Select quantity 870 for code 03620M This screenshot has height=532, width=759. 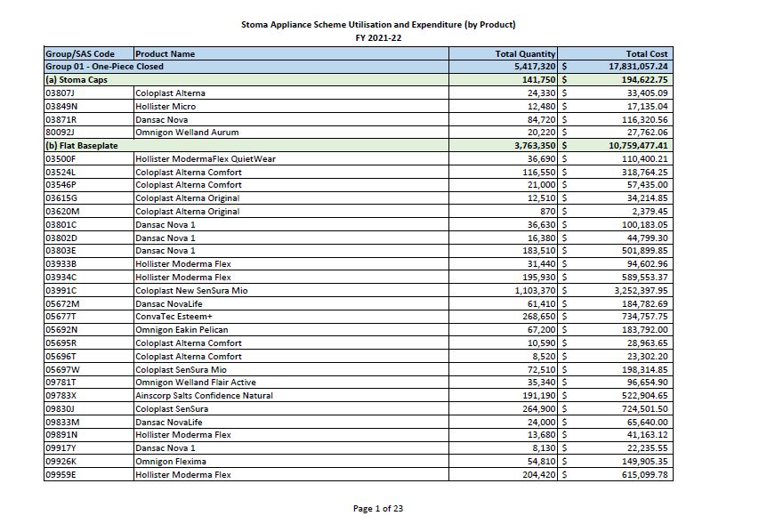(504, 212)
